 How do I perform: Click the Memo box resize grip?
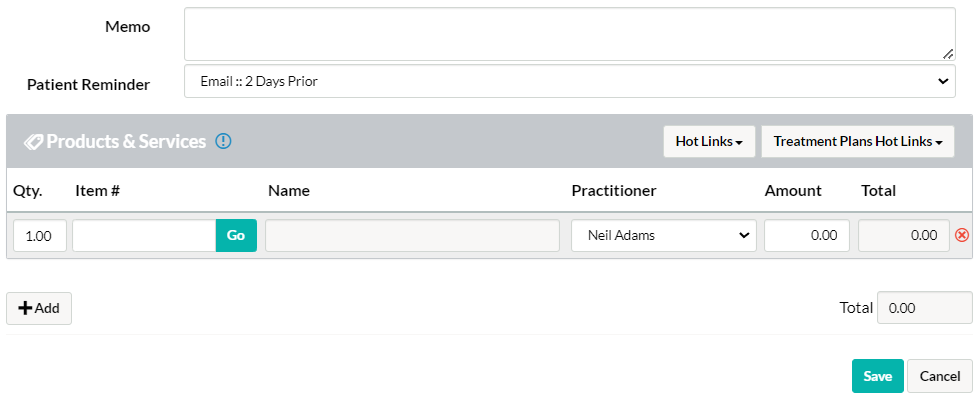point(947,54)
